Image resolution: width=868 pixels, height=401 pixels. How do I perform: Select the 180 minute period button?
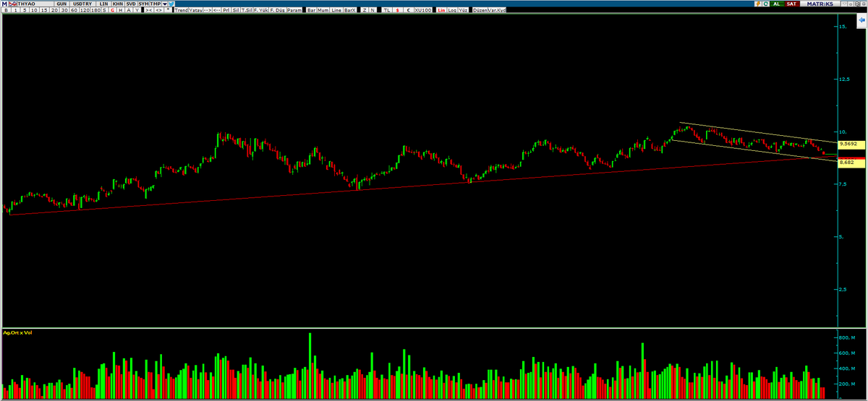95,10
